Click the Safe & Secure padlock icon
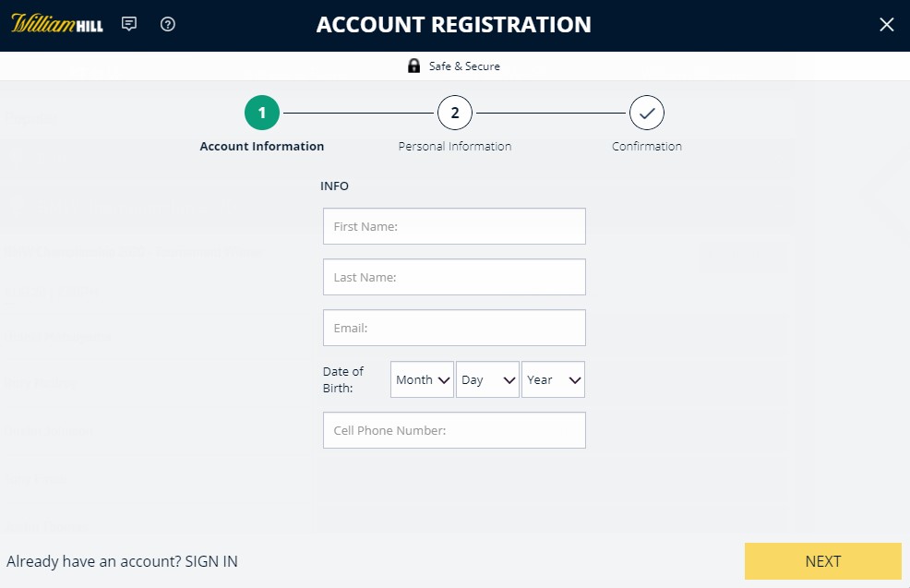910x588 pixels. click(413, 66)
